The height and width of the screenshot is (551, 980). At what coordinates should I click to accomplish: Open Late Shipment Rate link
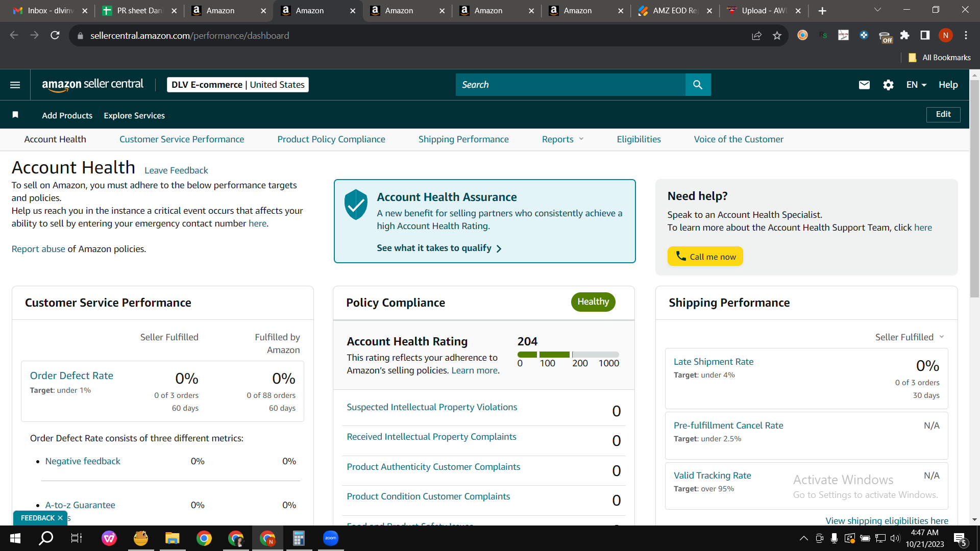pos(714,362)
